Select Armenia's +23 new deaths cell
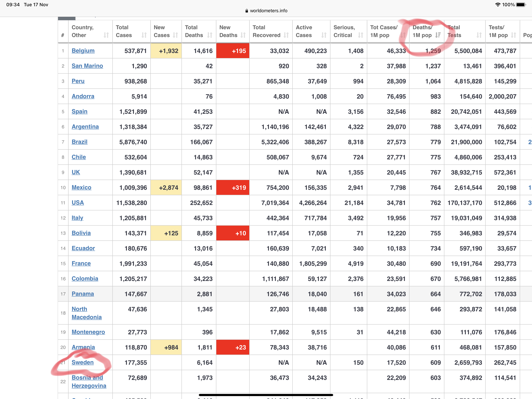The image size is (532, 399). click(233, 347)
